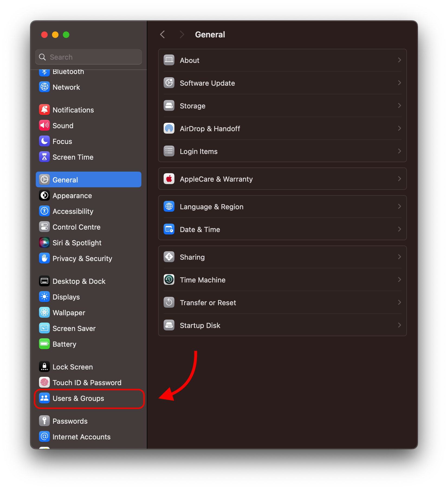Open the Startup Disk row label
This screenshot has height=489, width=448.
(x=200, y=325)
